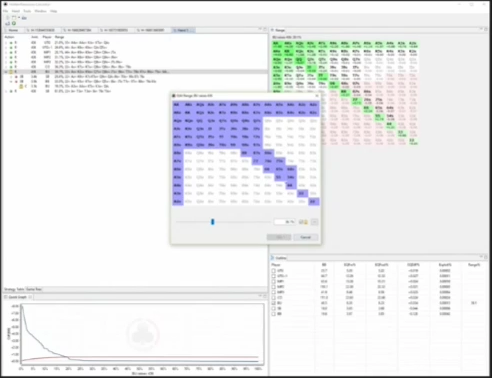
Task: Click the percentage input field in dialog
Action: 285,222
